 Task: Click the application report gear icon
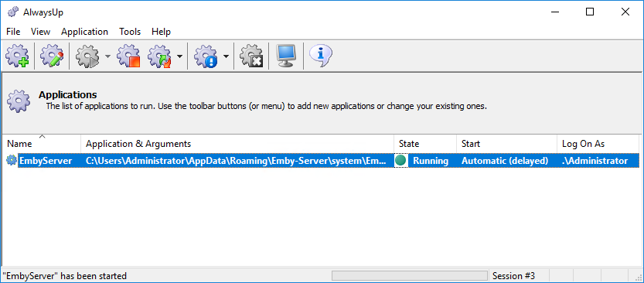pos(206,56)
